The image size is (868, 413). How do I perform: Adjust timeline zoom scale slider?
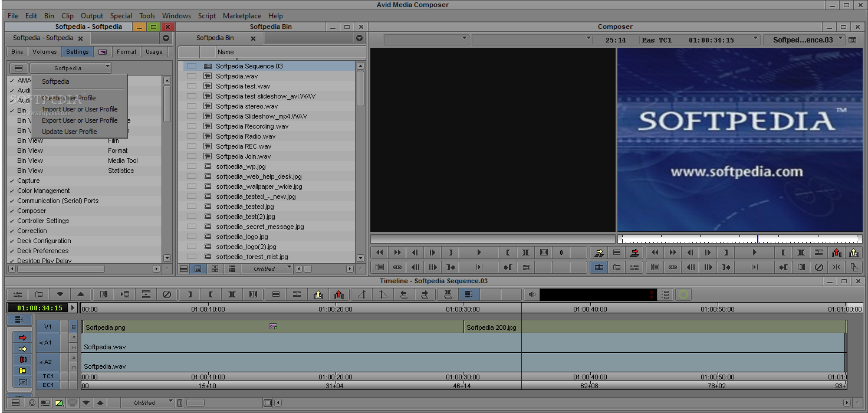(x=195, y=403)
